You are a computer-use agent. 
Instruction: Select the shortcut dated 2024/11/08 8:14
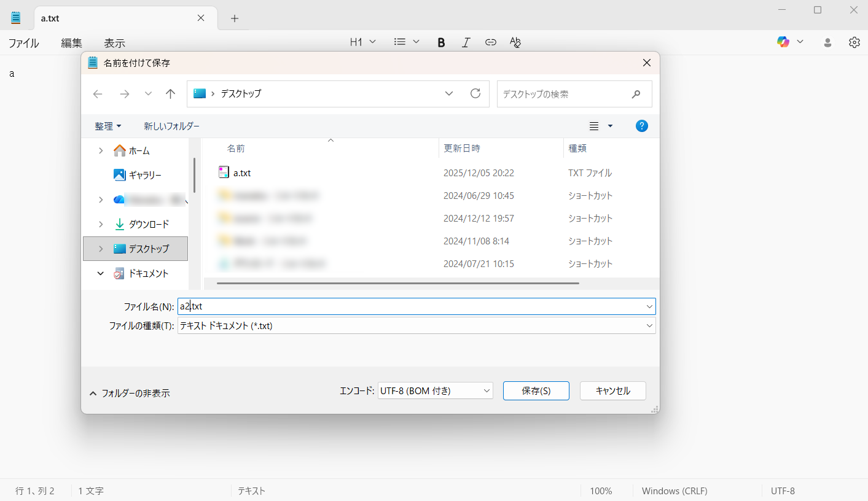tap(432, 241)
